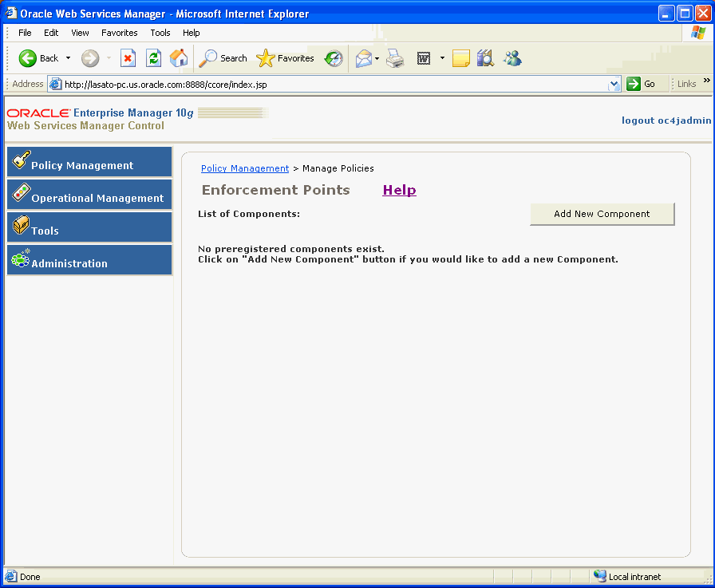Image resolution: width=715 pixels, height=588 pixels.
Task: Expand the Mail dropdown arrow
Action: pyautogui.click(x=377, y=58)
